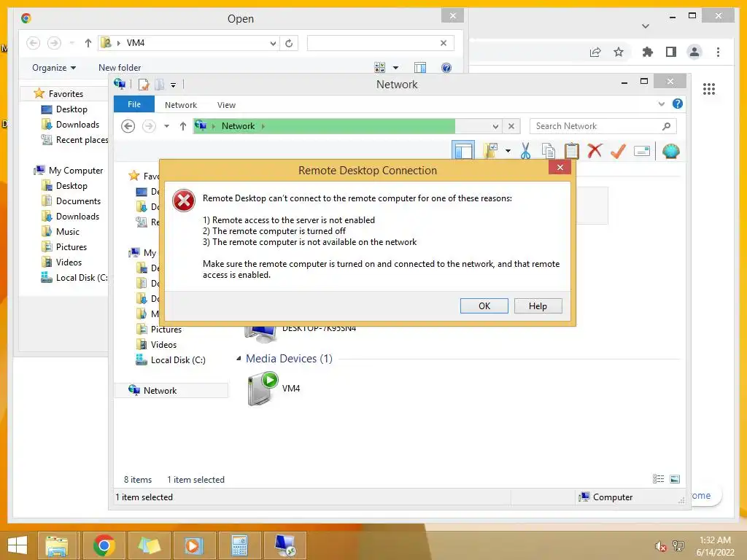Screen dimensions: 747x560
Task: Click the teal shell icon in Network toolbar
Action: [x=671, y=151]
